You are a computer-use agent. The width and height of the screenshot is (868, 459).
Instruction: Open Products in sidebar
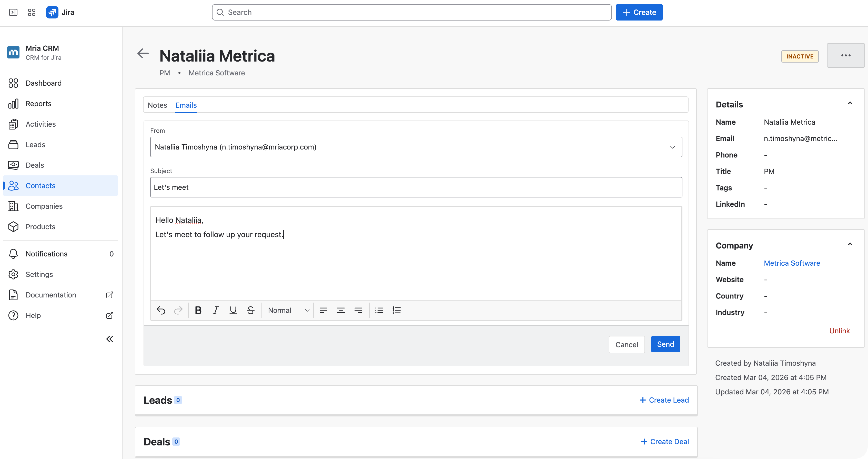tap(61, 227)
